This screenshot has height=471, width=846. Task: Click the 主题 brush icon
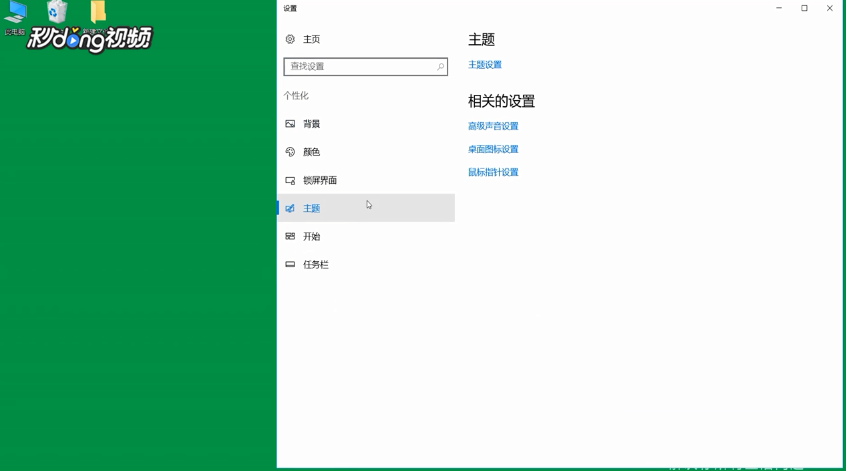pos(290,208)
